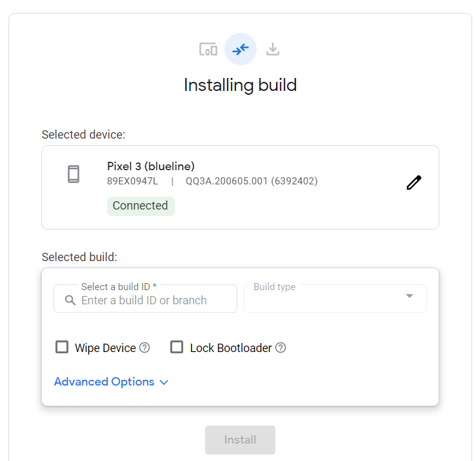Click the Install button
476x461 pixels.
point(240,440)
